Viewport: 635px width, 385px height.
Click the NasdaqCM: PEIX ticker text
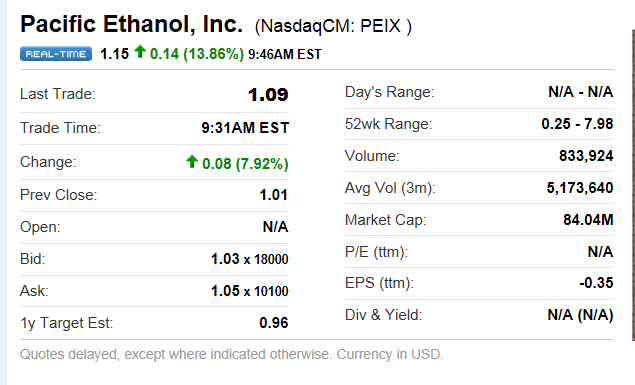coord(333,26)
